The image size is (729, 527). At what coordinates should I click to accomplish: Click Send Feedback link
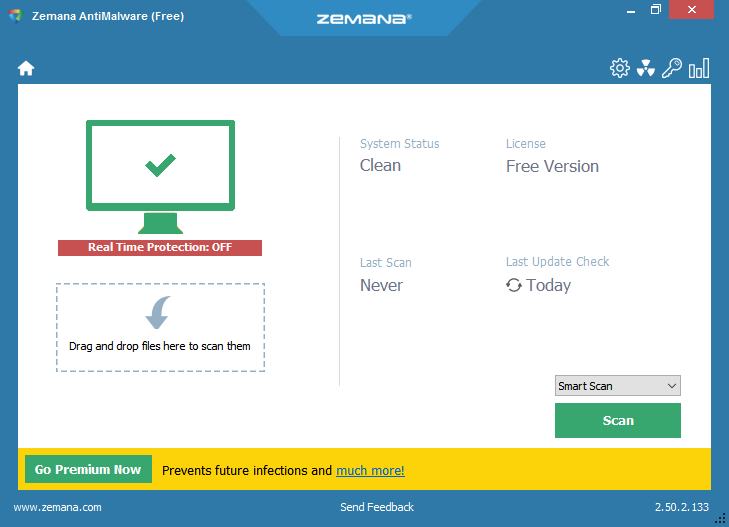(x=377, y=507)
